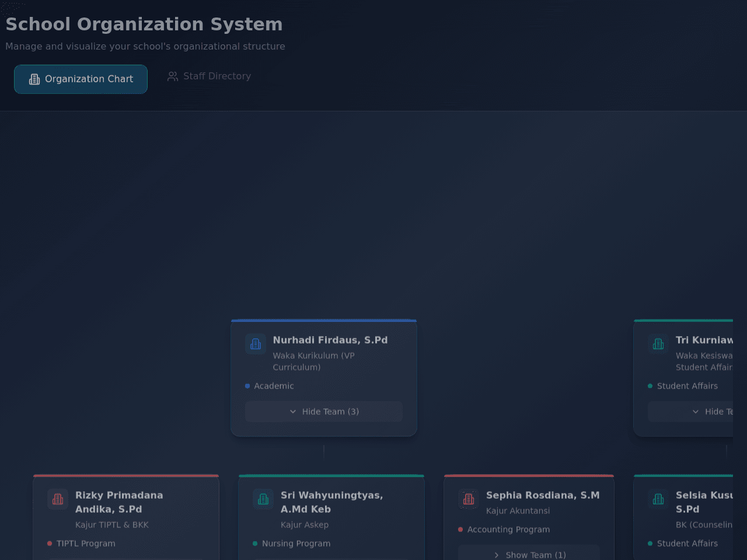Click the School Organization System heading
Screen dimensions: 747x560
click(144, 24)
